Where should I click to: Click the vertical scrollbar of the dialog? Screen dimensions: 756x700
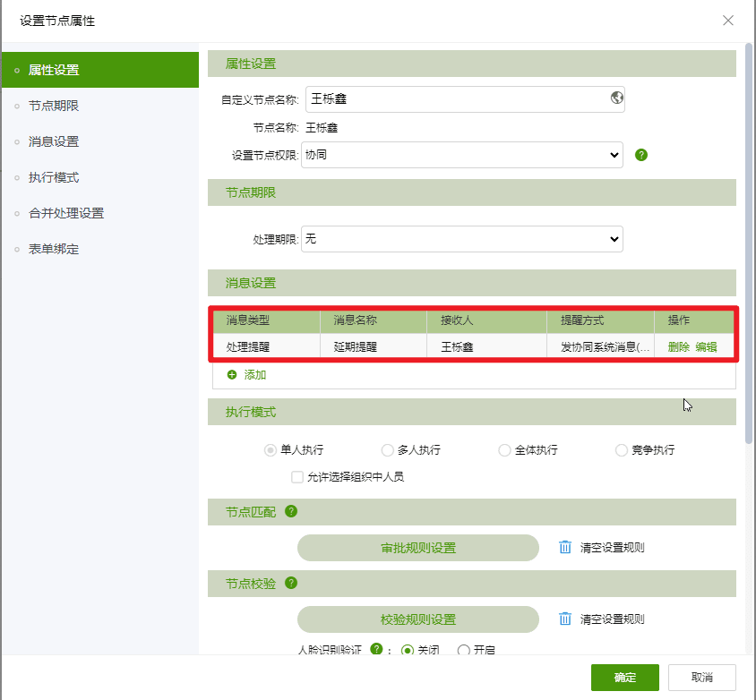point(748,243)
